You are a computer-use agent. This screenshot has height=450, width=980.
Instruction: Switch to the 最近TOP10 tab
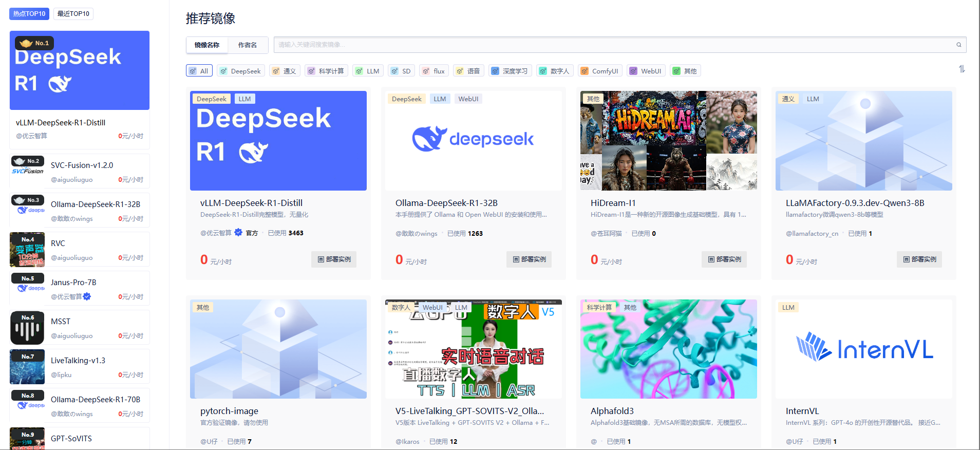tap(73, 14)
